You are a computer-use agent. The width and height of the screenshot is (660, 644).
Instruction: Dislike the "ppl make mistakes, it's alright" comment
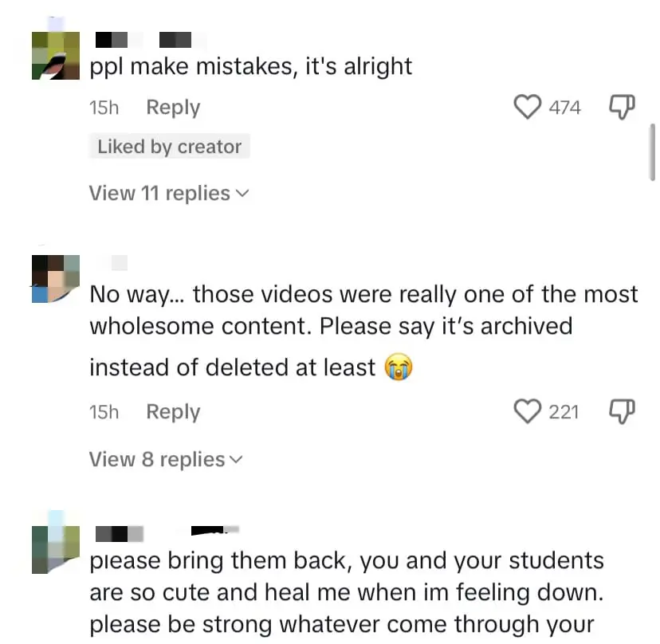coord(621,107)
